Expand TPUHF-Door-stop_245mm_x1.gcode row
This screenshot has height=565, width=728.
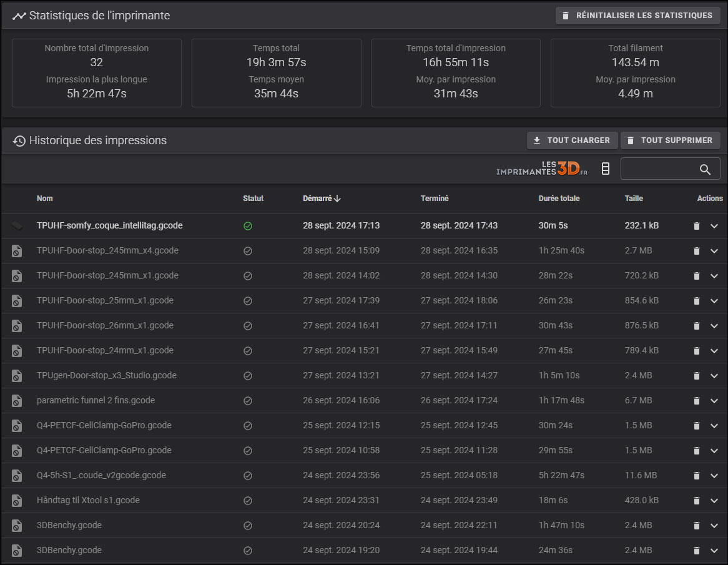coord(714,276)
